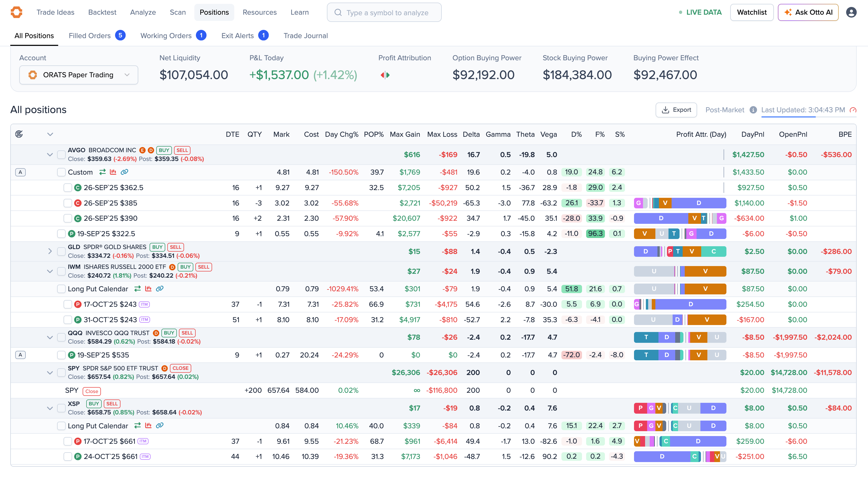Check the checkbox on the AVGO row
The height and width of the screenshot is (477, 868).
[61, 155]
